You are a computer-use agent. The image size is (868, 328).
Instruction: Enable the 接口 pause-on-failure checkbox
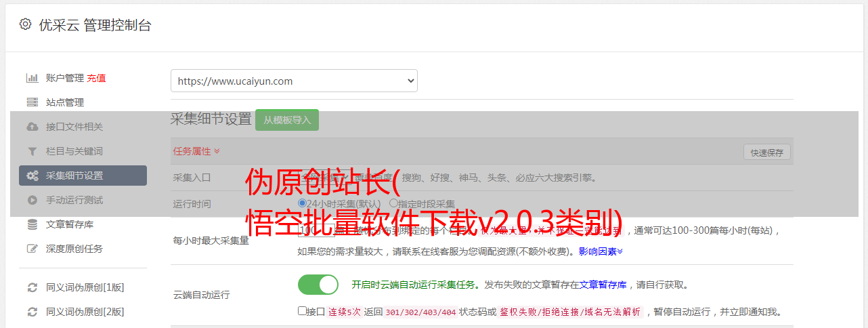(x=302, y=311)
